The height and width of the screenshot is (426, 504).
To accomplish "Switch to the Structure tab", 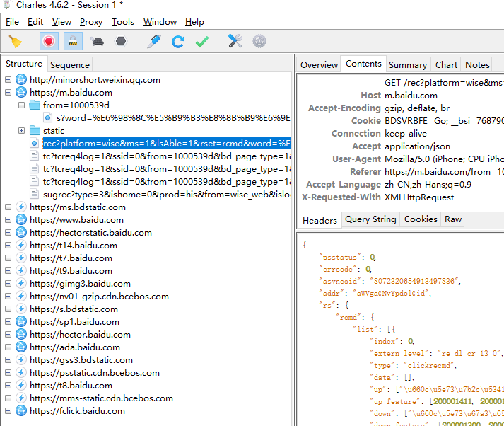I will pos(24,64).
